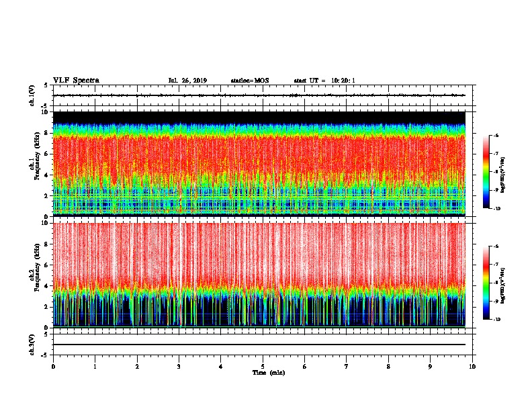Select the date text "Jul. 26, 2019"

[x=187, y=81]
